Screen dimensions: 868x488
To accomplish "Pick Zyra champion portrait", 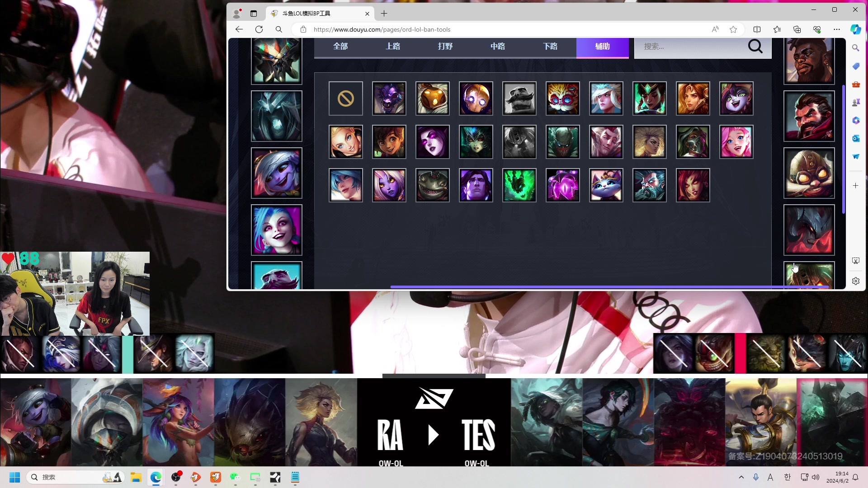I will [x=693, y=185].
